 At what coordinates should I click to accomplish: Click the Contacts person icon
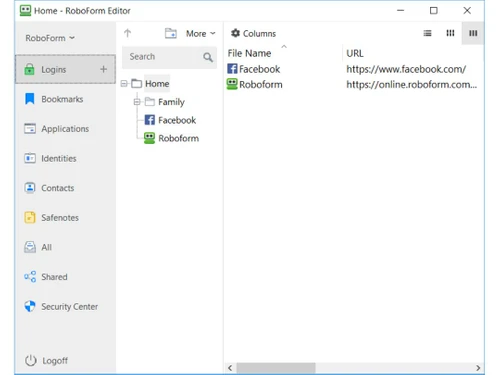coord(30,188)
